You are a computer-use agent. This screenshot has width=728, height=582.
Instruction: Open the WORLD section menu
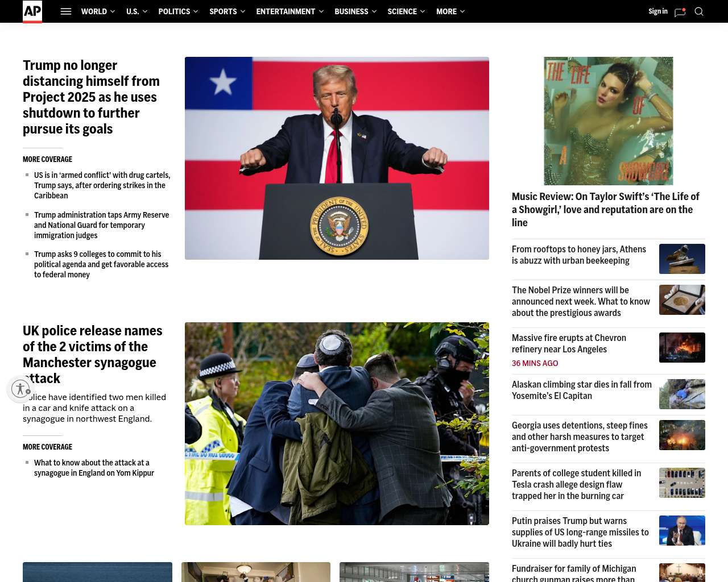[94, 11]
